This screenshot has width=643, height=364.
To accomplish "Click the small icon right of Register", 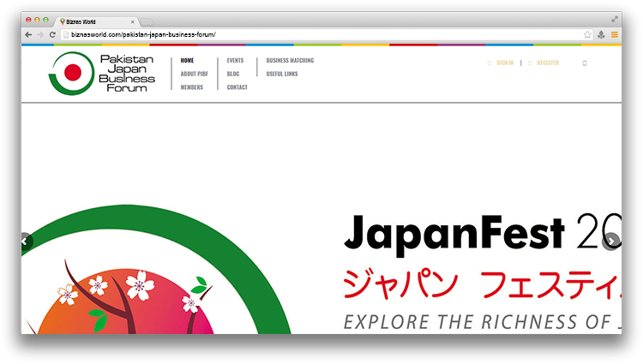I will pos(585,63).
